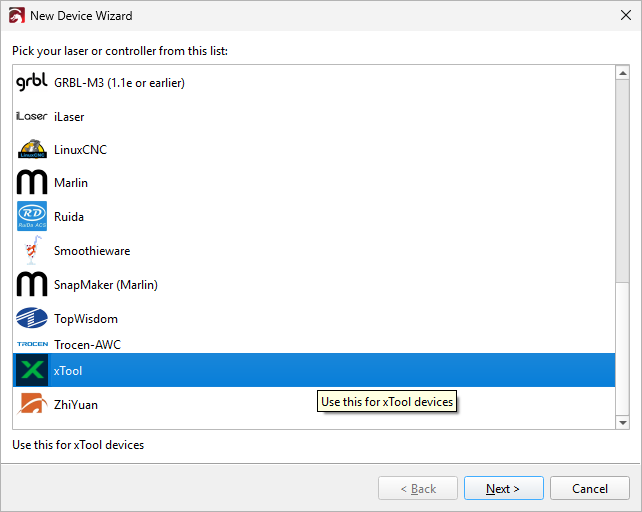642x512 pixels.
Task: Click the SnapMaker M logo icon
Action: (32, 284)
